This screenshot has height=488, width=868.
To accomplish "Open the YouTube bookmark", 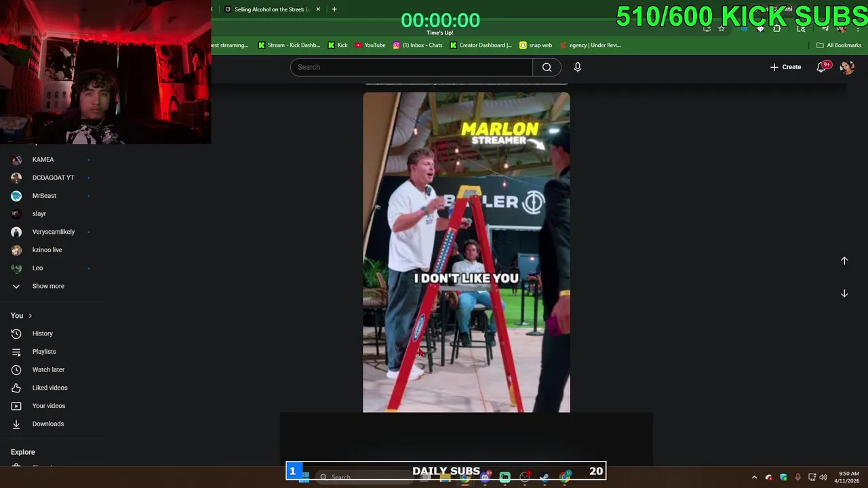I will point(370,45).
